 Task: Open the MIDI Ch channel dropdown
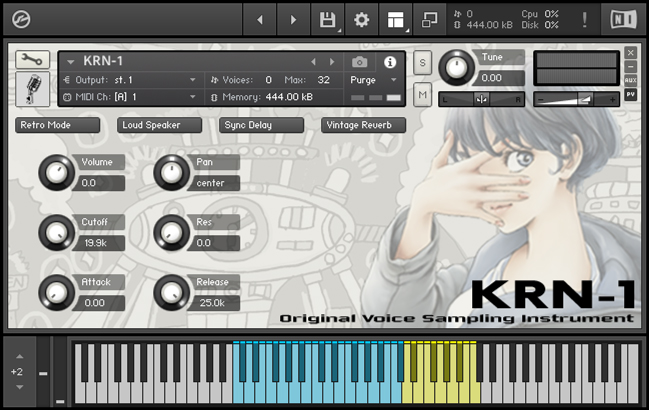tap(192, 97)
